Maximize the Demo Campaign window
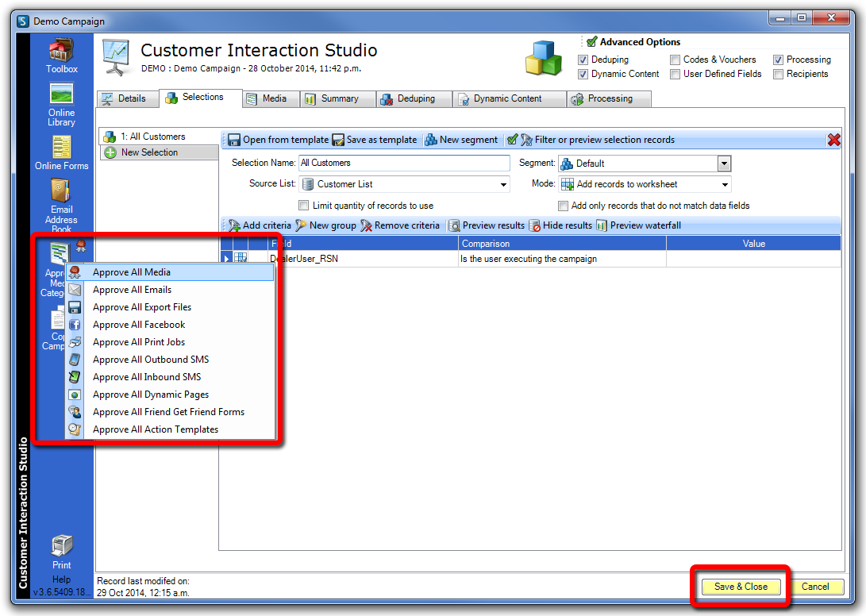 point(802,18)
